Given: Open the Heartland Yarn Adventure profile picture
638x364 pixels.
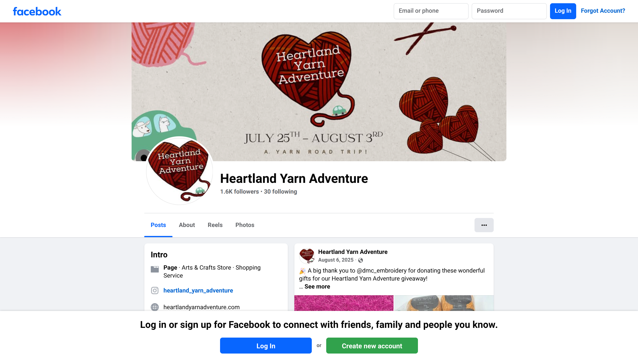Looking at the screenshot, I should click(179, 171).
